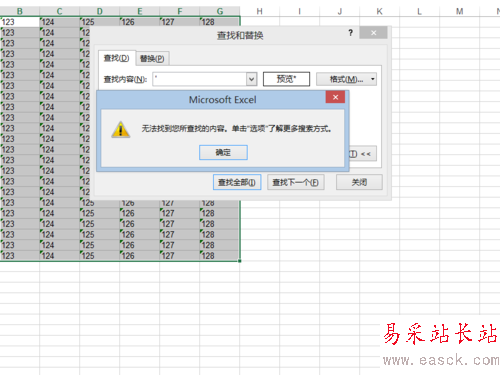Image resolution: width=500 pixels, height=375 pixels.
Task: Select column B header
Action: pos(20,11)
